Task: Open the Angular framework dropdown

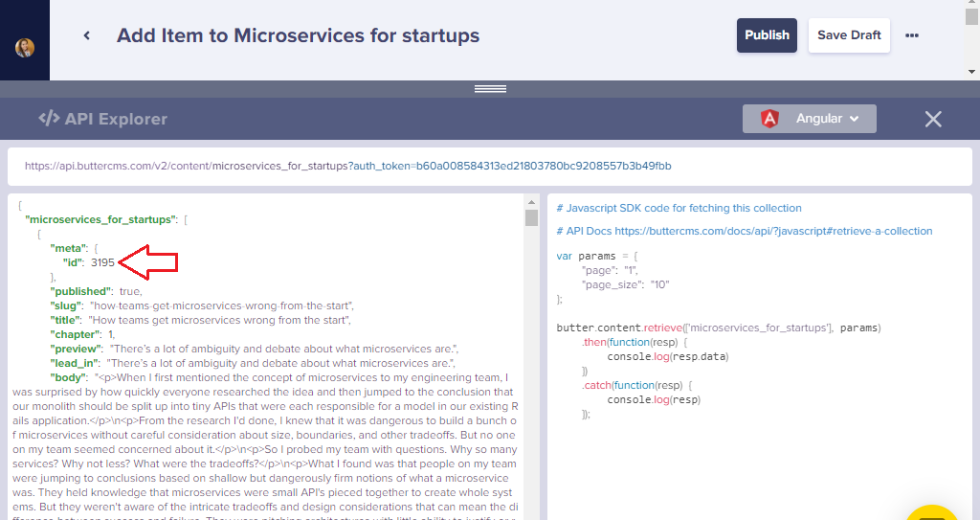Action: tap(810, 118)
